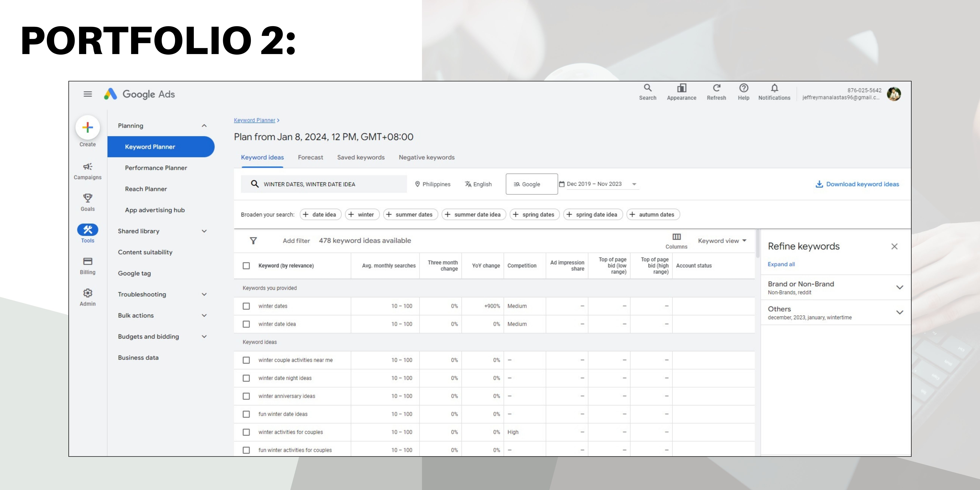Open Reach Planner

point(146,189)
